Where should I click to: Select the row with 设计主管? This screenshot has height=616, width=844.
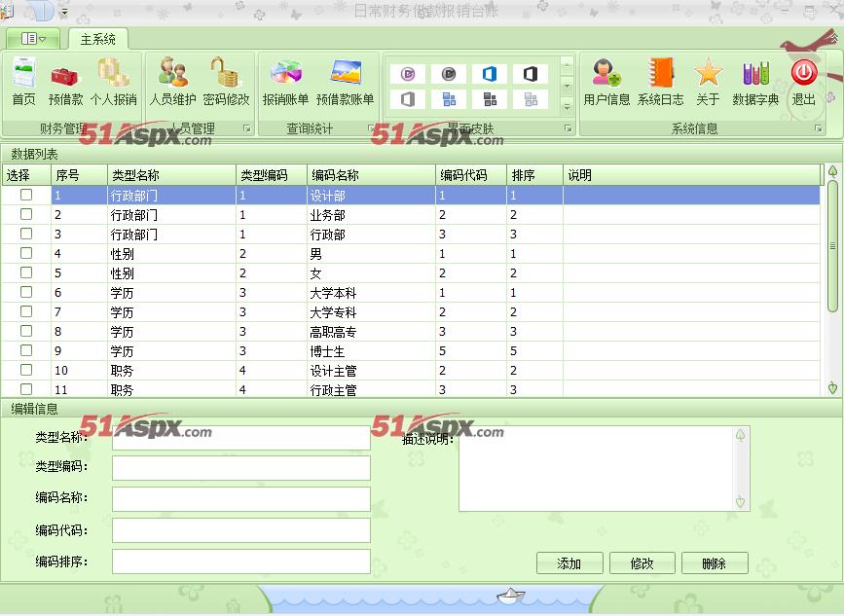click(x=411, y=370)
